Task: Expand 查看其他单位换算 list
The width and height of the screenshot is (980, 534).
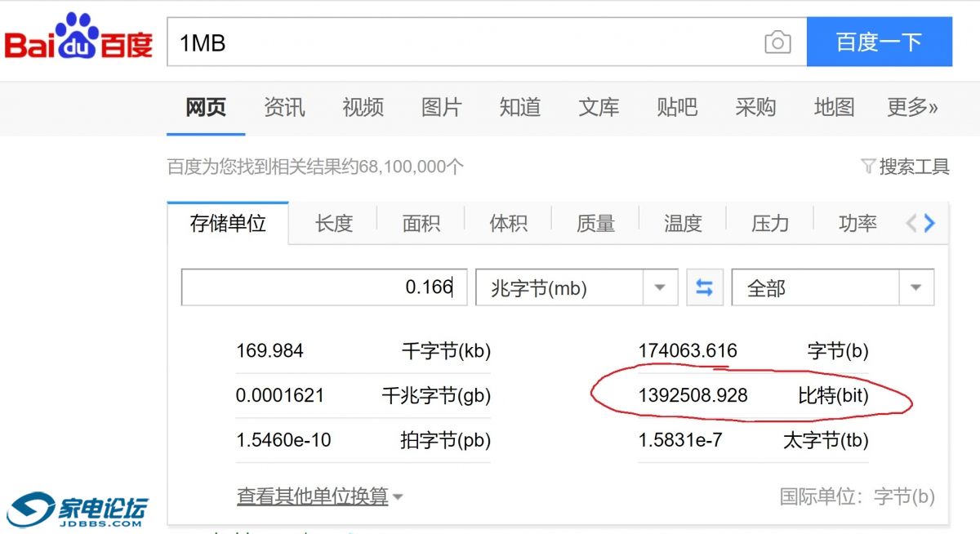Action: click(319, 496)
